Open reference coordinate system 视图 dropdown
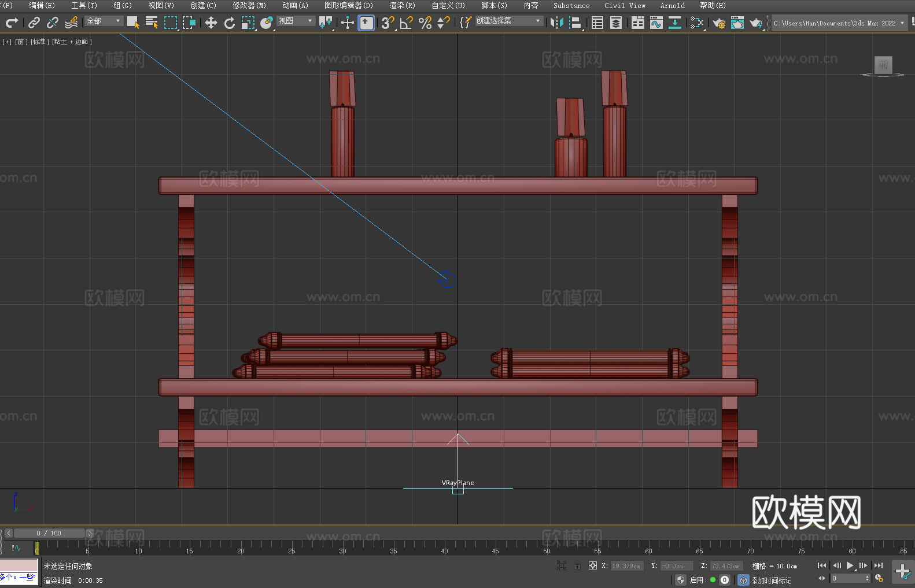 296,21
